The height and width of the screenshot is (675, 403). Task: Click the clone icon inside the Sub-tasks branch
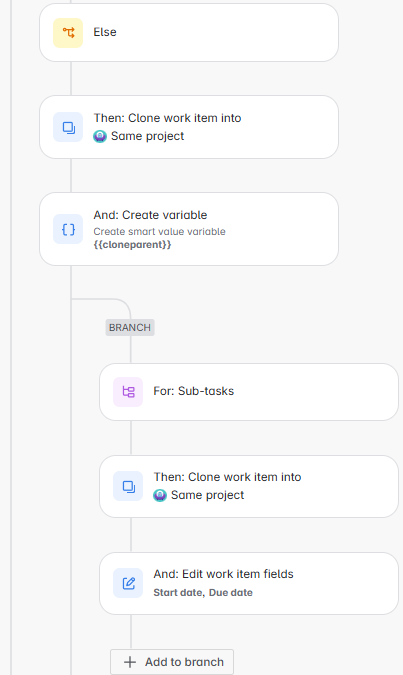click(x=128, y=486)
